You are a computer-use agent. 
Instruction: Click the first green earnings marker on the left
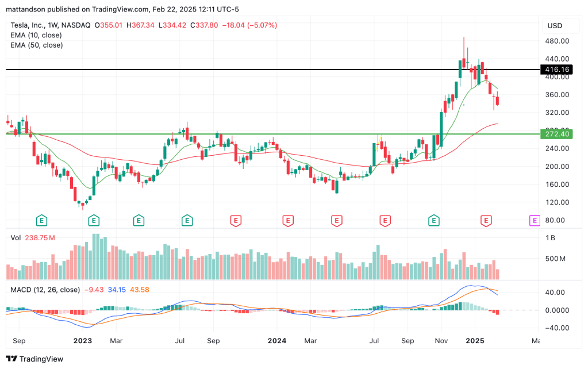pyautogui.click(x=41, y=220)
